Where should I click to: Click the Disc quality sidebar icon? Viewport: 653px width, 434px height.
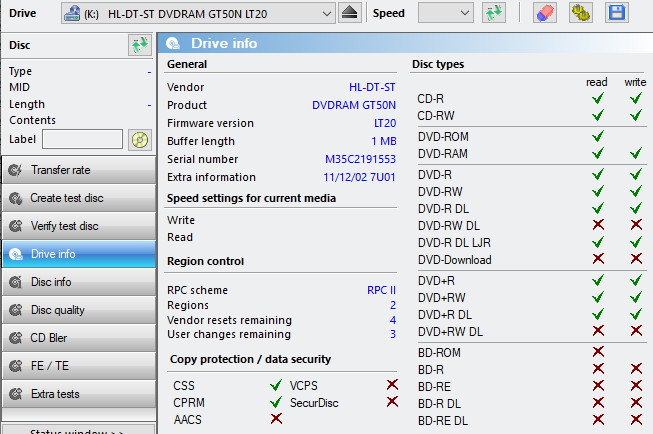(15, 310)
